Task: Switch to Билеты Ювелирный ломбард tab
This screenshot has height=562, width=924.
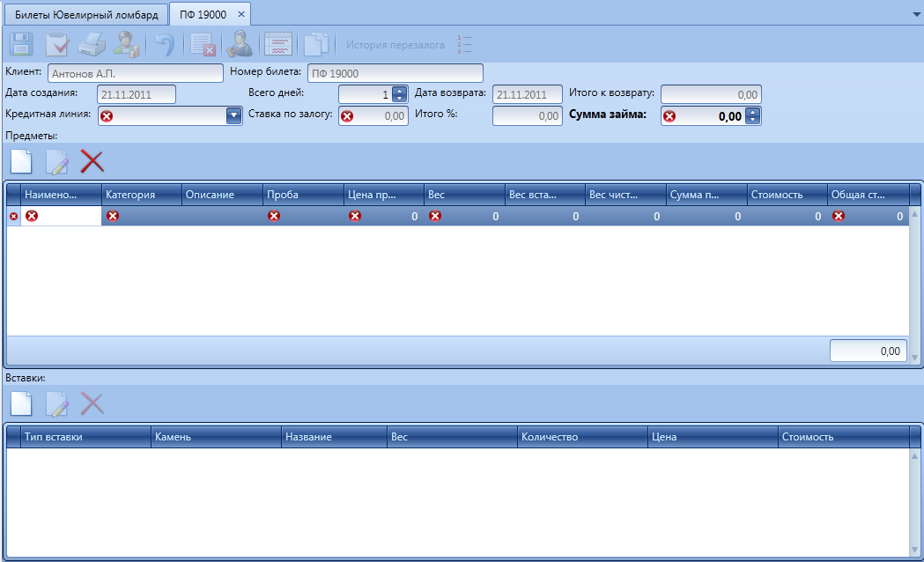Action: pyautogui.click(x=86, y=14)
